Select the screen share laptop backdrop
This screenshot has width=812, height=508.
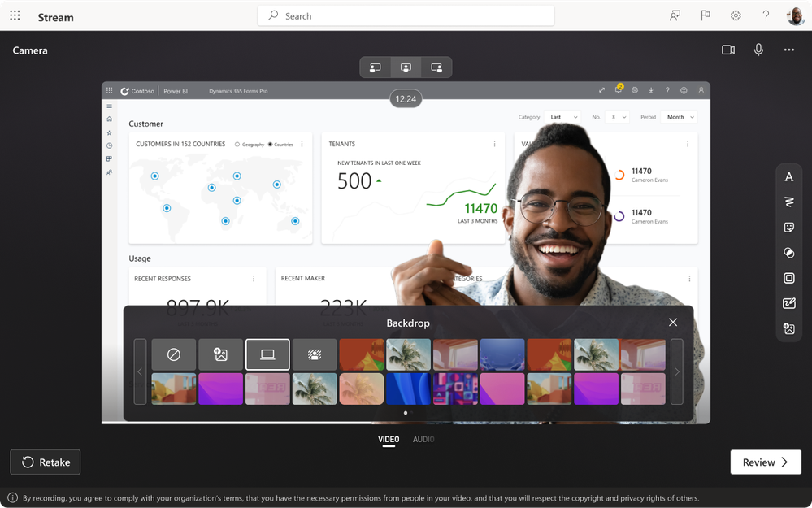(x=267, y=354)
